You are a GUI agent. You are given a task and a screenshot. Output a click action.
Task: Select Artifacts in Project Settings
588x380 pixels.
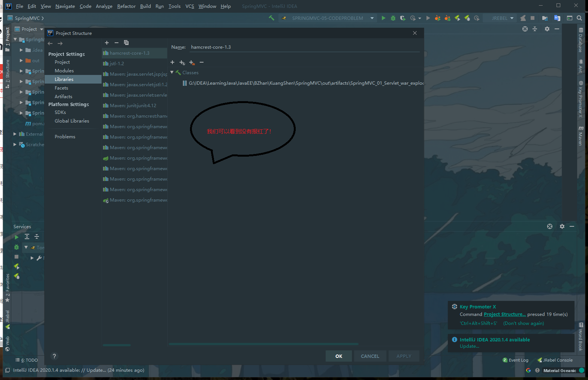point(63,96)
